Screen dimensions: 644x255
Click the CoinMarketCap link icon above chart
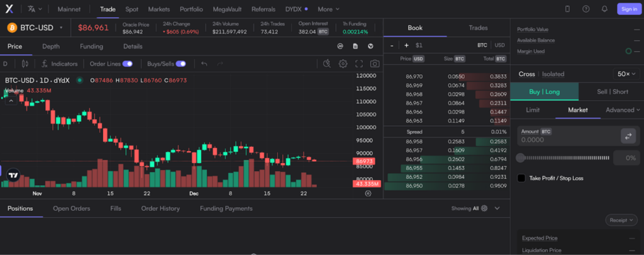pos(340,46)
